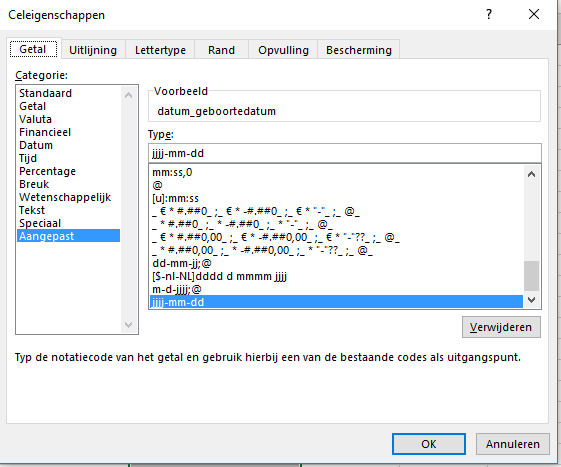Select the Tekst category
Image resolution: width=561 pixels, height=467 pixels.
(x=32, y=210)
